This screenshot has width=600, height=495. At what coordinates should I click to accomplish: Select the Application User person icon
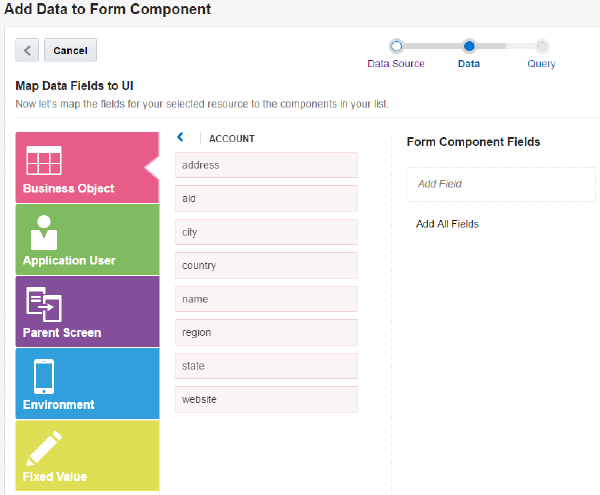tap(43, 231)
